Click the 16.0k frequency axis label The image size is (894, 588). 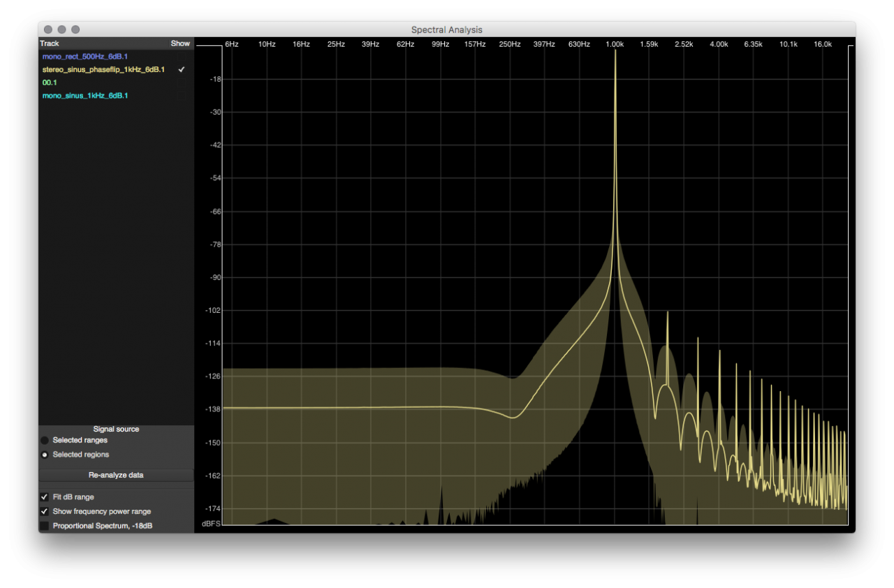pos(823,44)
